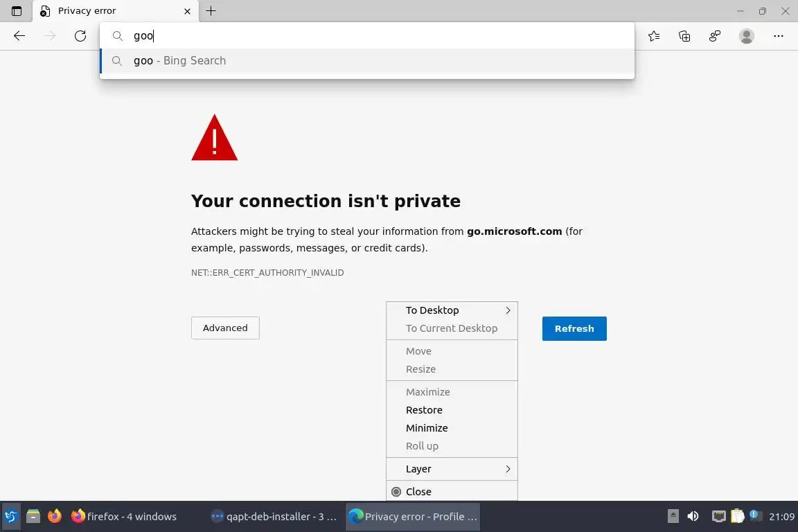Open the Favorites star icon
Viewport: 798px width, 532px height.
(654, 36)
